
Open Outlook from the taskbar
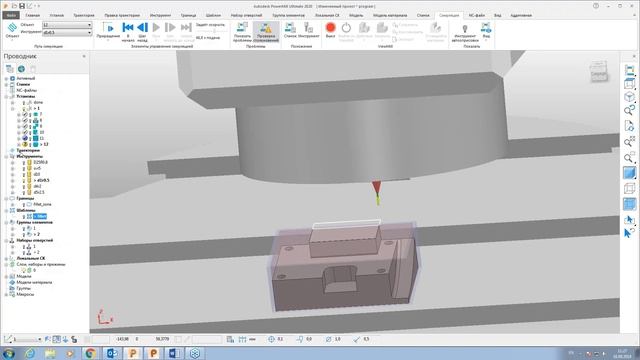pyautogui.click(x=111, y=353)
